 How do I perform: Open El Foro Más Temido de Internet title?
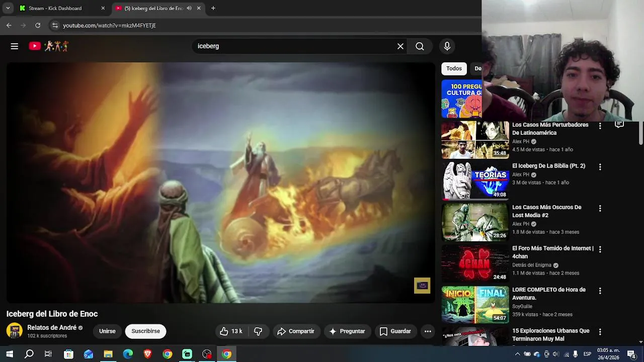tap(553, 252)
